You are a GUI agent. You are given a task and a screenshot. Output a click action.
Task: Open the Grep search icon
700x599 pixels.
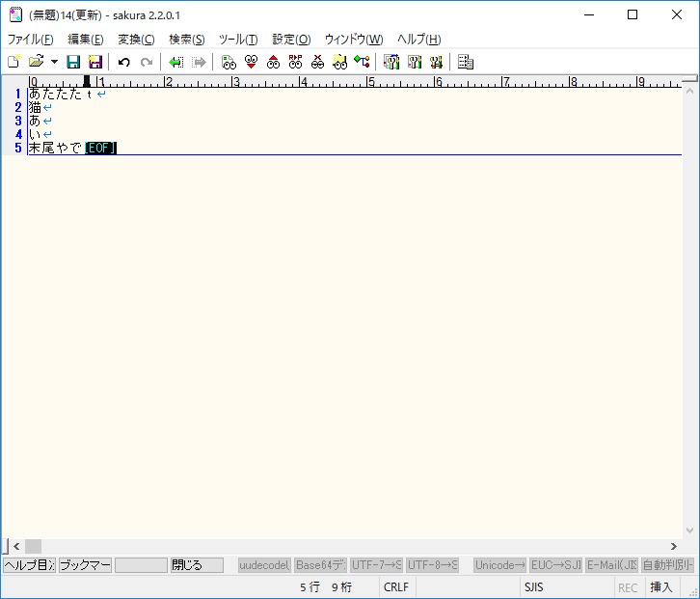pyautogui.click(x=339, y=62)
